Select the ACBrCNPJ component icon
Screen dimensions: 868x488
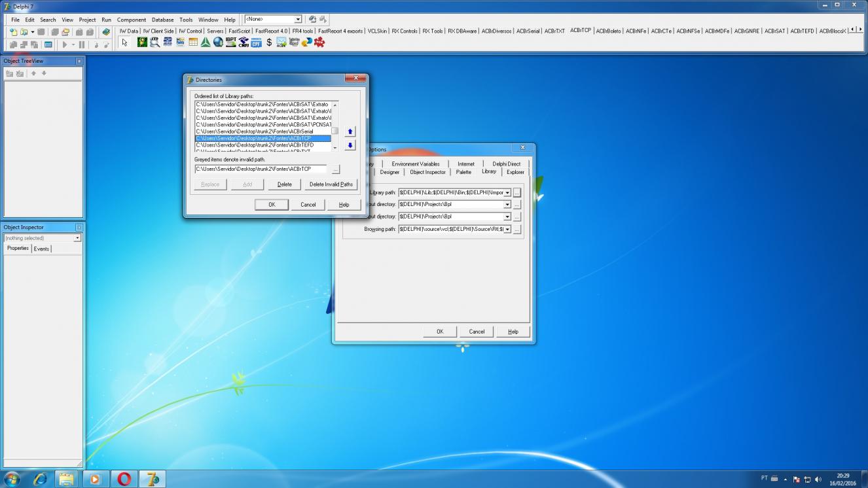[x=244, y=43]
